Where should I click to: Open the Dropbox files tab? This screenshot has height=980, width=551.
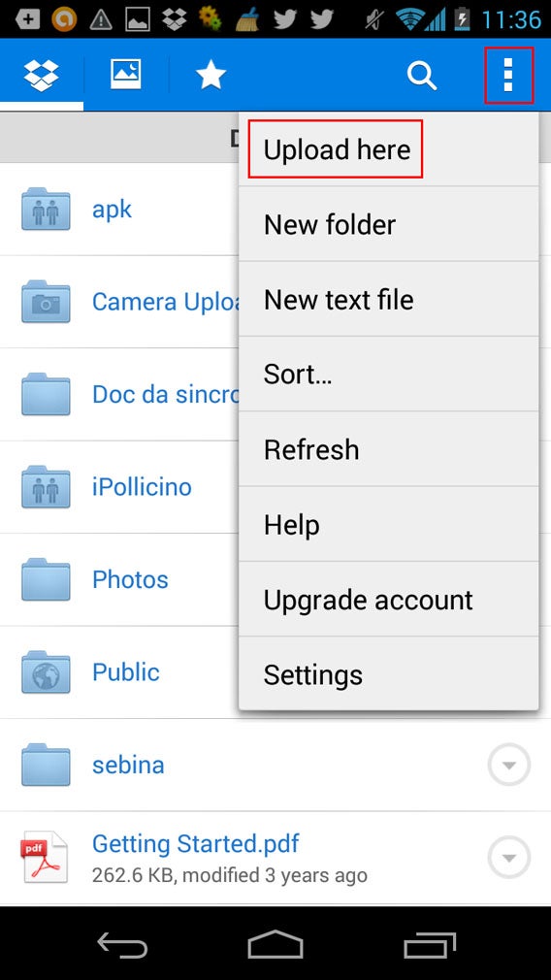tap(42, 75)
